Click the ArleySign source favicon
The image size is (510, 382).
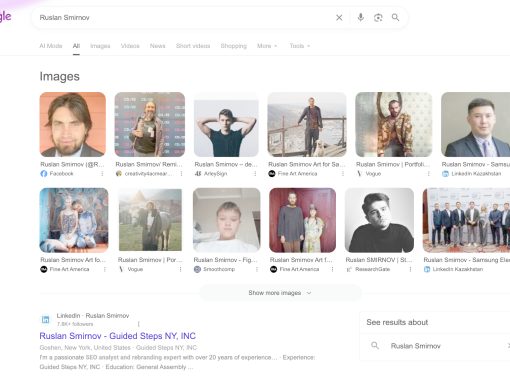coord(198,174)
